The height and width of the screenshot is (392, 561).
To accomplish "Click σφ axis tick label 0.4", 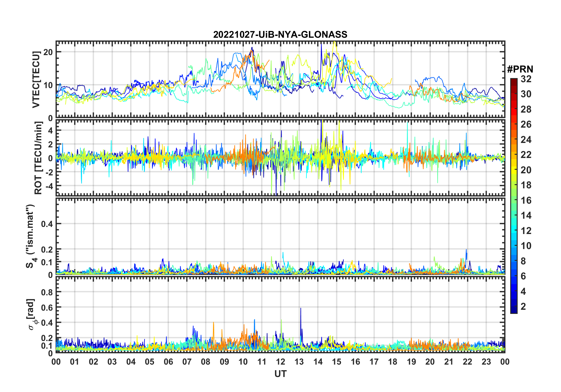I will (47, 323).
